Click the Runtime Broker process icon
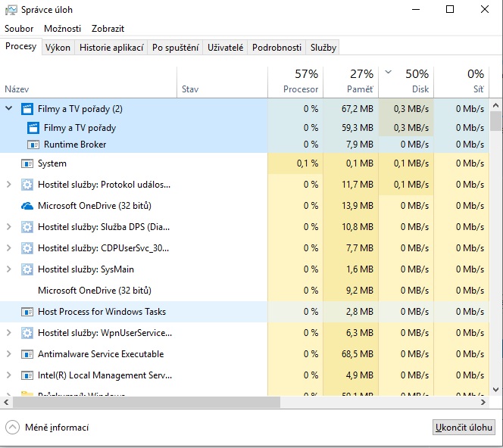This screenshot has height=448, width=503. [x=33, y=145]
